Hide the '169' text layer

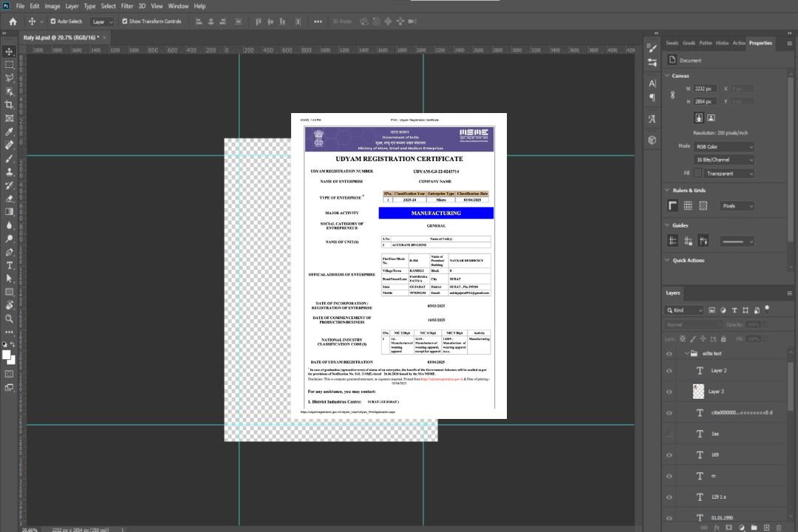point(669,455)
